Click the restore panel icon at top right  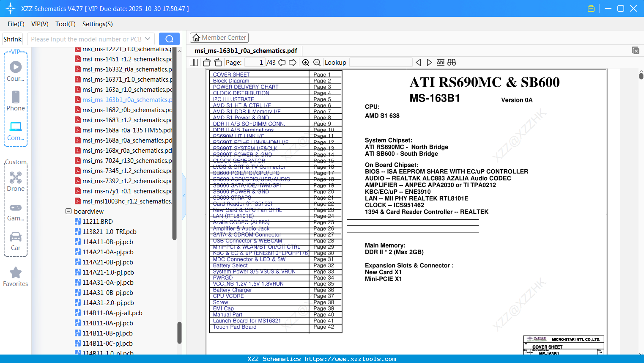[x=636, y=50]
